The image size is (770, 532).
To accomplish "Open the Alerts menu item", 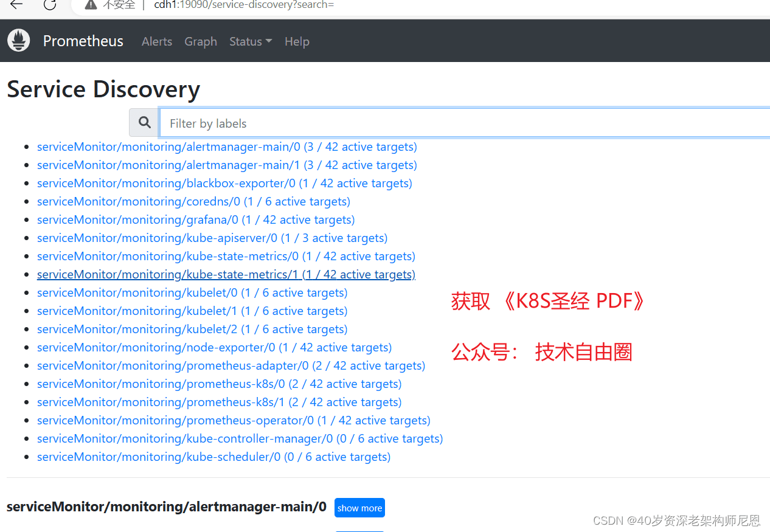I will click(x=157, y=41).
